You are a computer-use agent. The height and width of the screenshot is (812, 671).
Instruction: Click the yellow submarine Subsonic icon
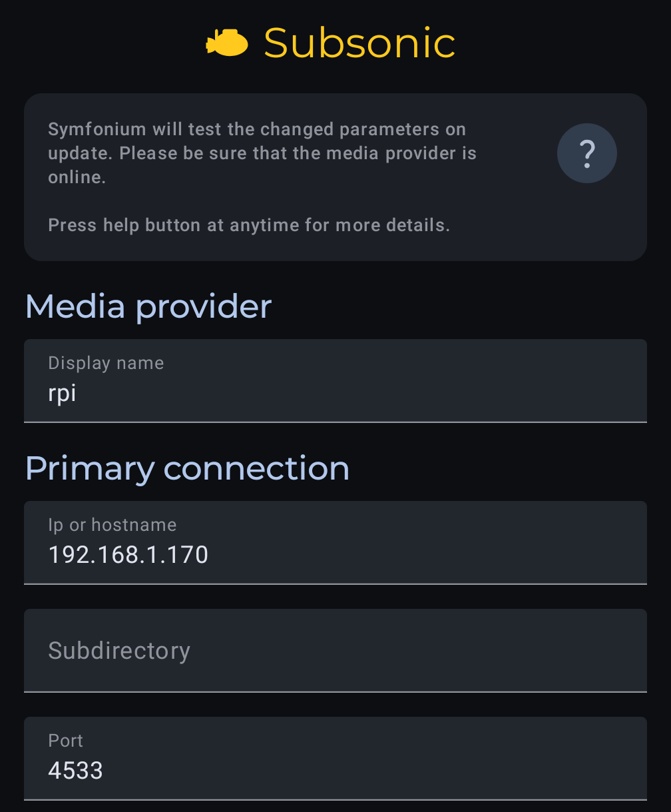click(227, 43)
